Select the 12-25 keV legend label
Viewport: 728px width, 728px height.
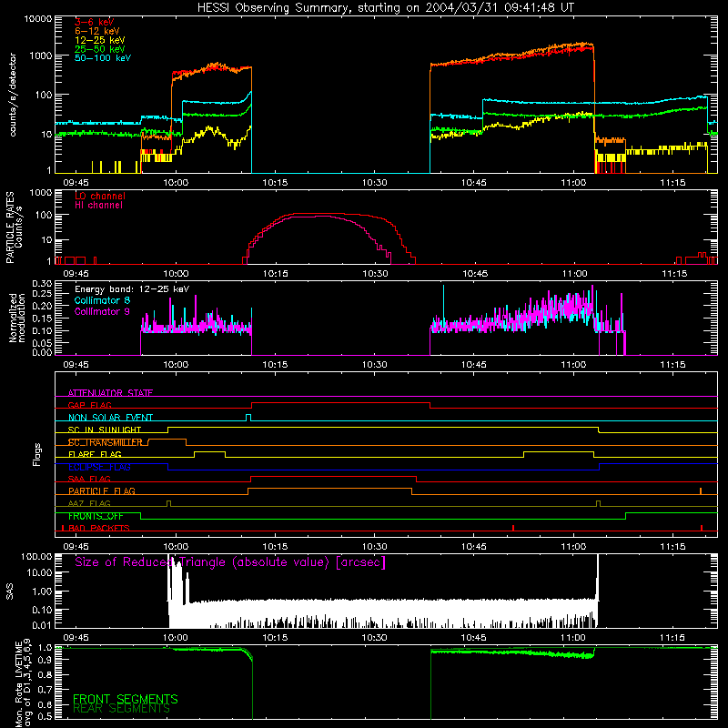pyautogui.click(x=100, y=40)
